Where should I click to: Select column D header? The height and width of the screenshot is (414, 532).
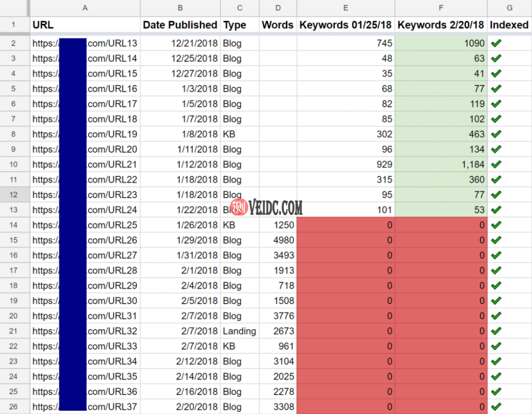click(278, 8)
